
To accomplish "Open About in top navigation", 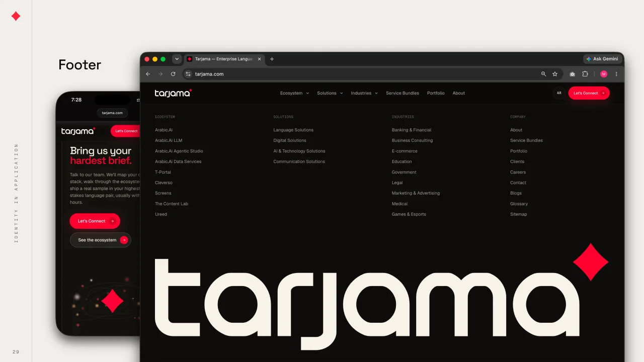I will pos(459,93).
